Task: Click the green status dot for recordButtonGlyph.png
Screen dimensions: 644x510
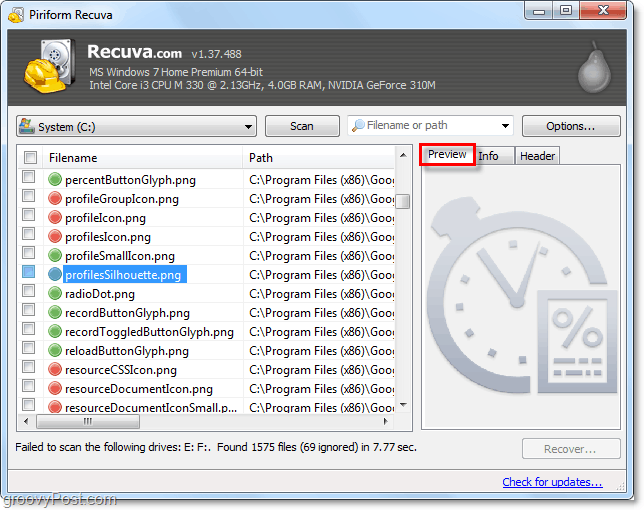Action: (x=55, y=312)
